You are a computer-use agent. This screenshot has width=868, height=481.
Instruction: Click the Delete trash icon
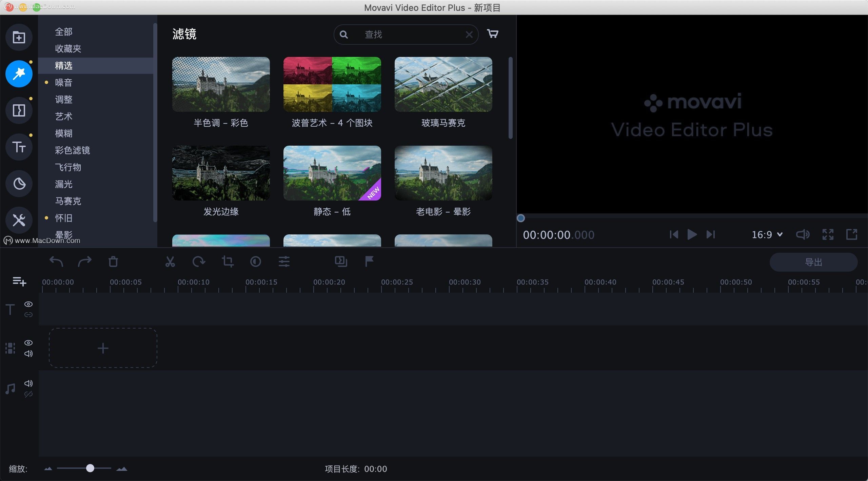click(x=113, y=262)
